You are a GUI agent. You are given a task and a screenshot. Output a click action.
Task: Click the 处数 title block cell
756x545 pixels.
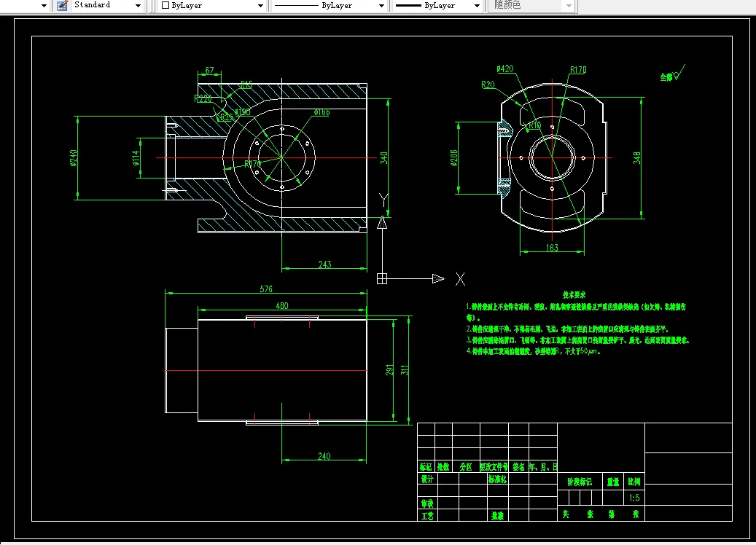443,466
